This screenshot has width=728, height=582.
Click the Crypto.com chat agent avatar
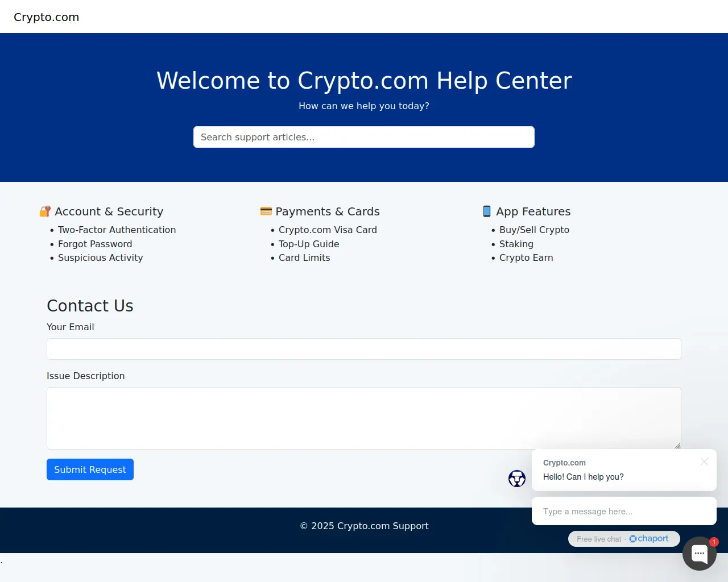517,479
